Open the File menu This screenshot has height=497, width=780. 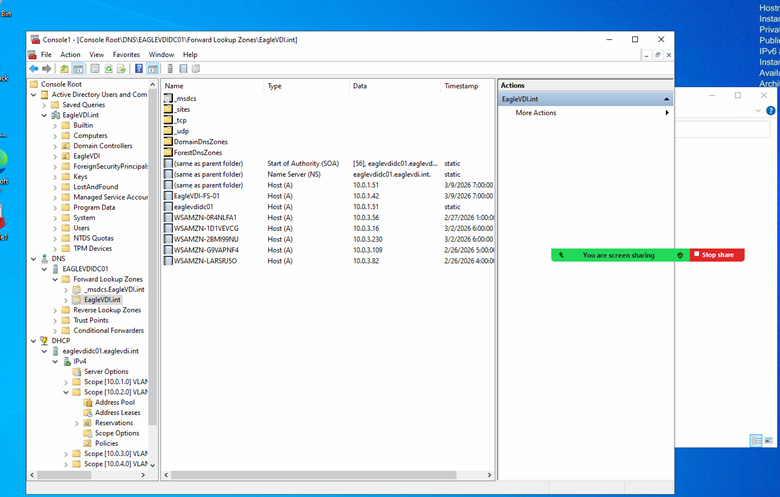pyautogui.click(x=46, y=55)
